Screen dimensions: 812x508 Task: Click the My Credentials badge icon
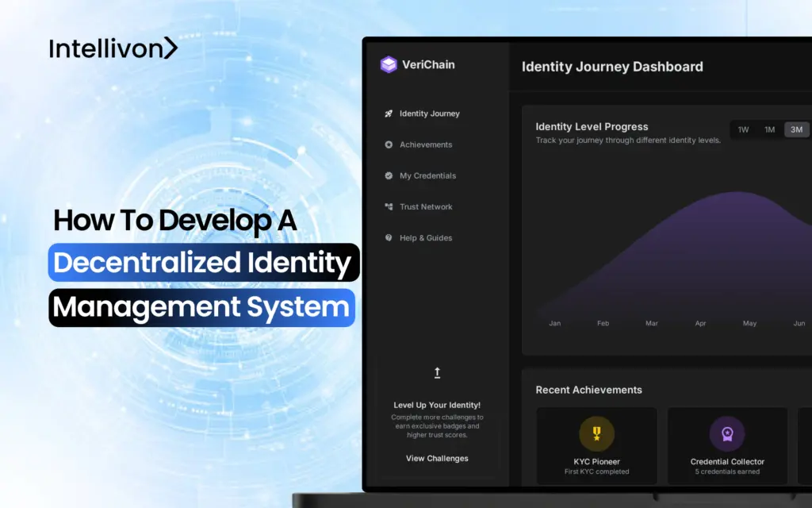coord(388,175)
